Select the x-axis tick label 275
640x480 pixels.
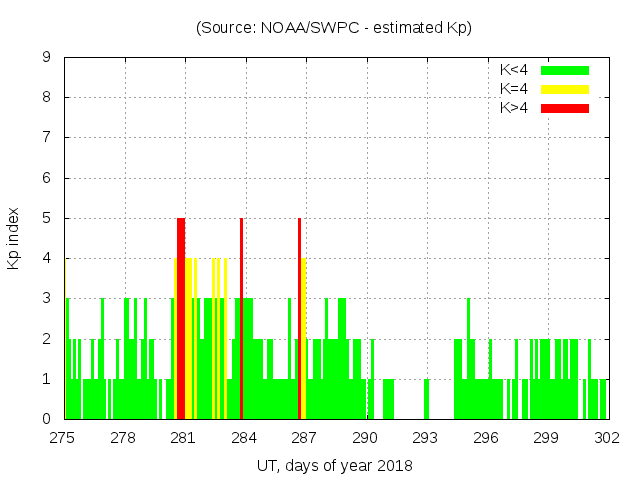[63, 437]
